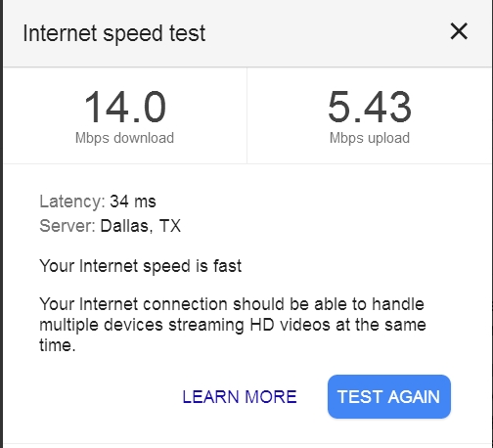Click the TEST AGAIN button
Screen dimensions: 493x448
pos(389,396)
